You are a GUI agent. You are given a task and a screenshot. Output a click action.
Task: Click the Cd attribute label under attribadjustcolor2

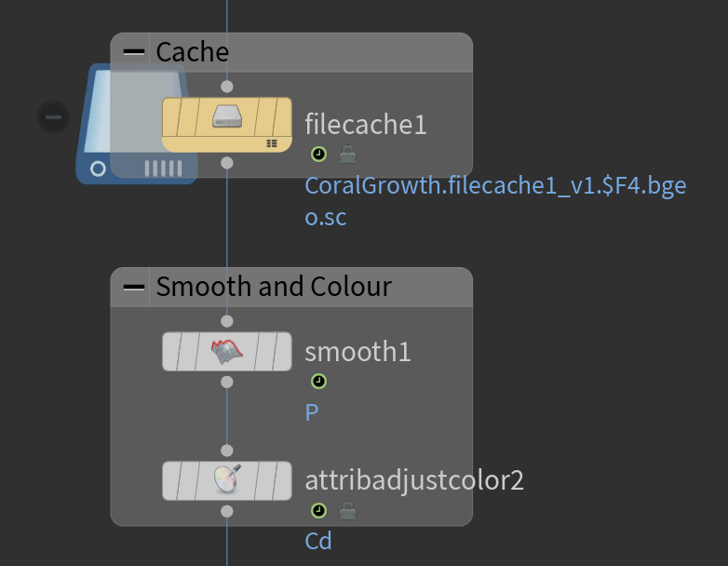(318, 541)
